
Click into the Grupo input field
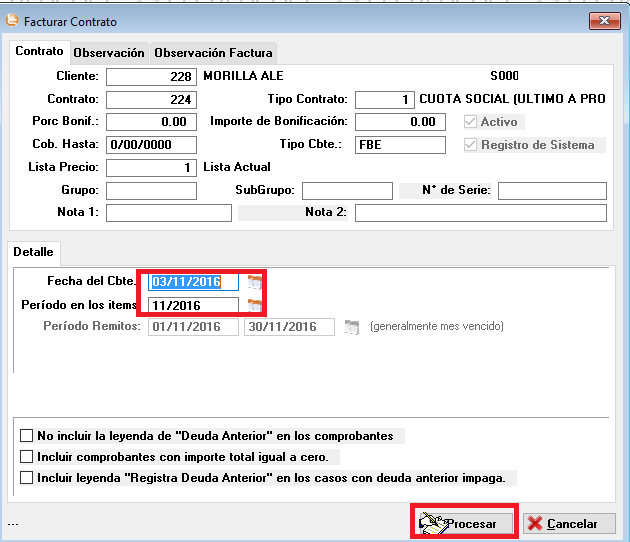[151, 191]
